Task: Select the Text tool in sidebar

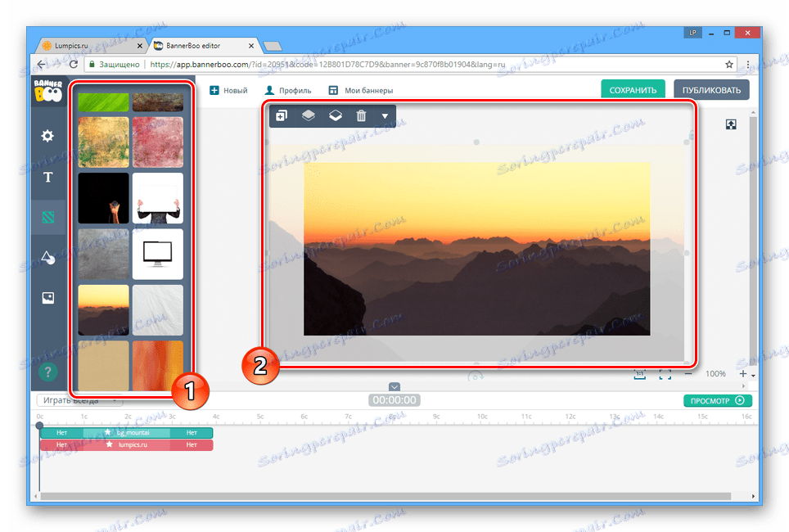Action: [x=47, y=177]
